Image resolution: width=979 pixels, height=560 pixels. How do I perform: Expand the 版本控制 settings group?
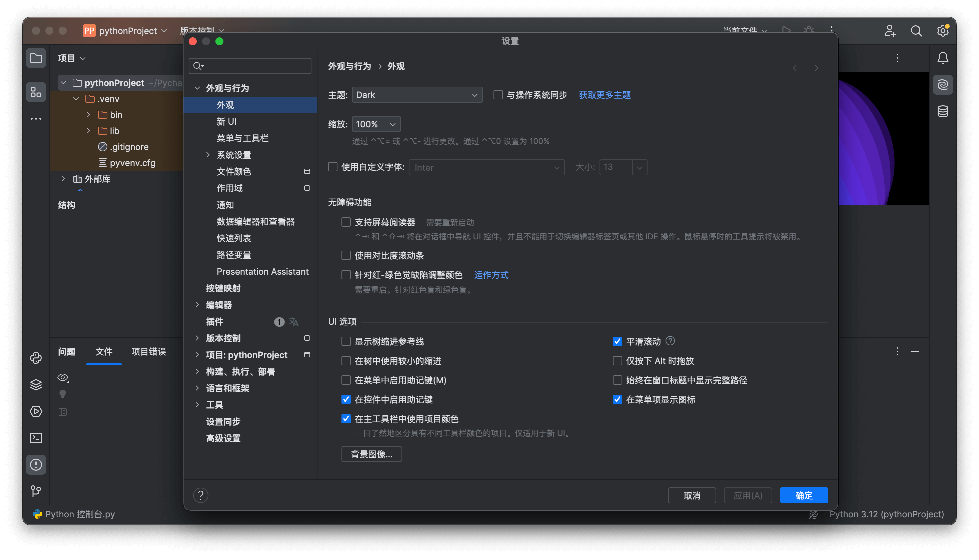tap(197, 338)
